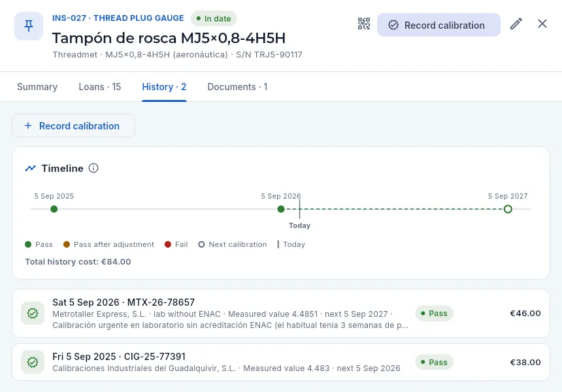
Task: Switch to the Summary tab
Action: coord(37,87)
